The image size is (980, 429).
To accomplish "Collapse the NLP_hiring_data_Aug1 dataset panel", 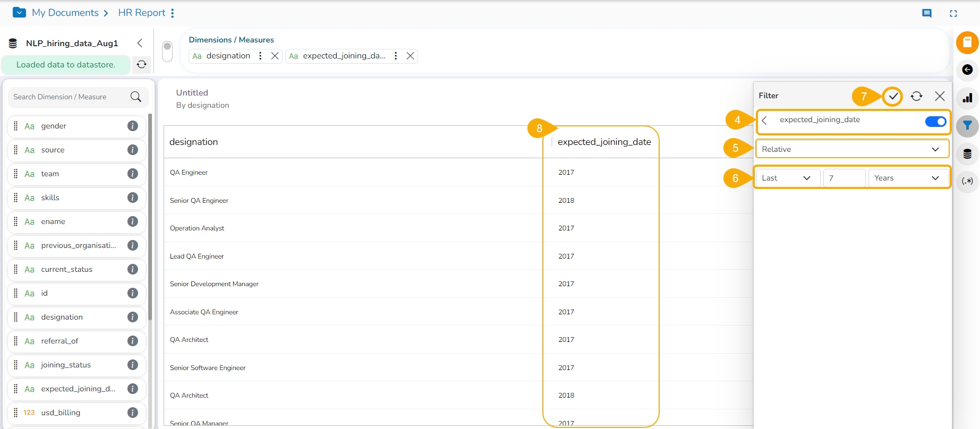I will [x=140, y=43].
